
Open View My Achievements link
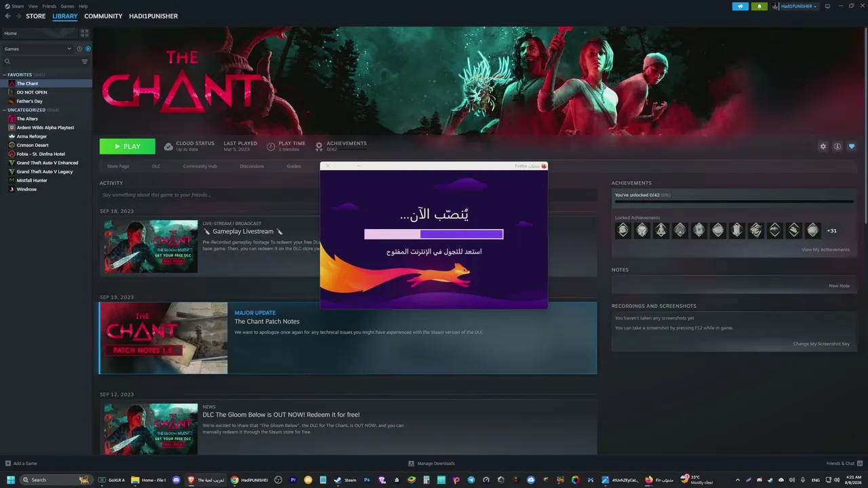pos(825,249)
